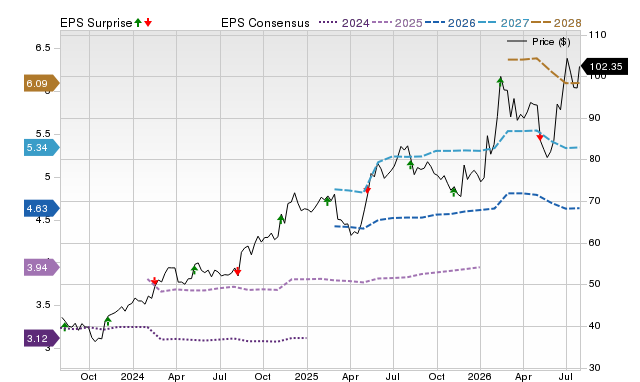Click the green up arrow in EPS Surprise legend
This screenshot has width=640, height=382.
pyautogui.click(x=138, y=22)
